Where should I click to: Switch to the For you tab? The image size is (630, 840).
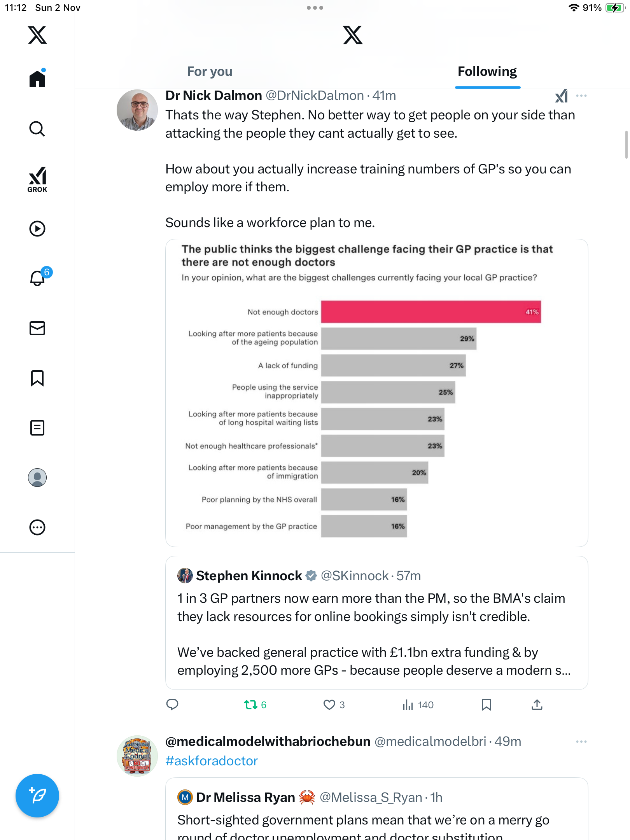210,72
